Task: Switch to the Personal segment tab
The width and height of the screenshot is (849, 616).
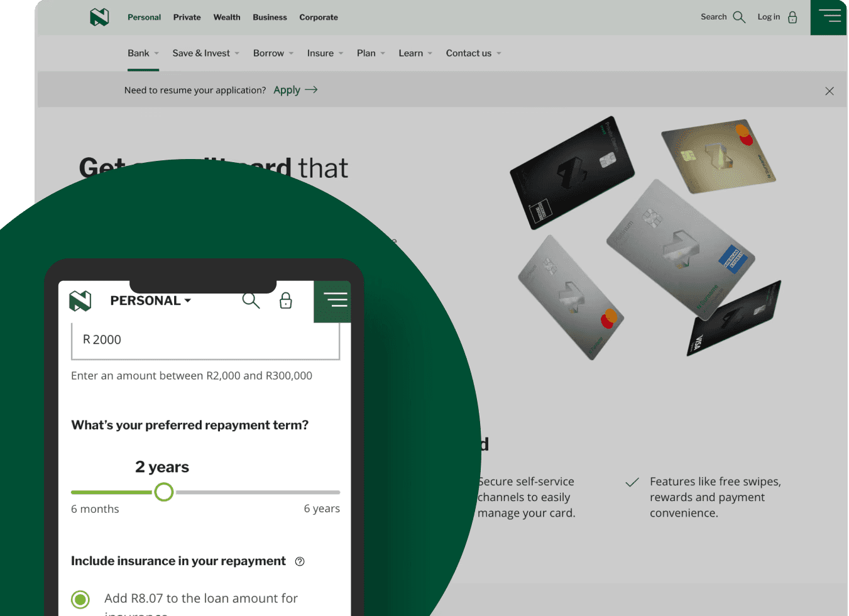Action: 144,18
